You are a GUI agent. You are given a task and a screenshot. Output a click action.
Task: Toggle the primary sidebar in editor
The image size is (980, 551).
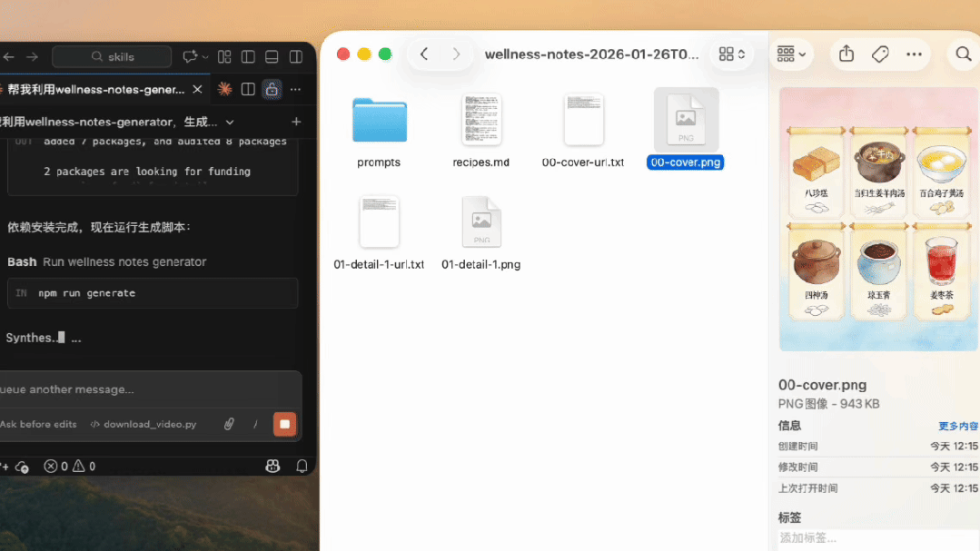(x=248, y=57)
